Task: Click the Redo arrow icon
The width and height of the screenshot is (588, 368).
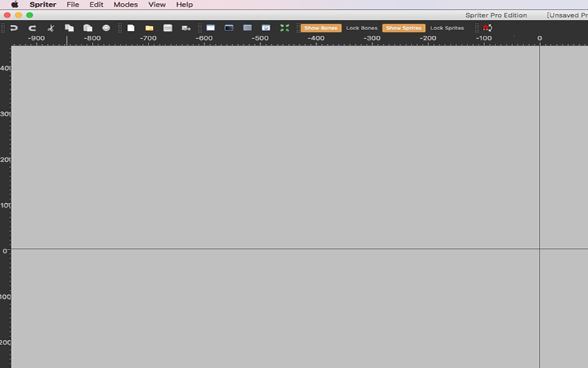Action: 32,28
